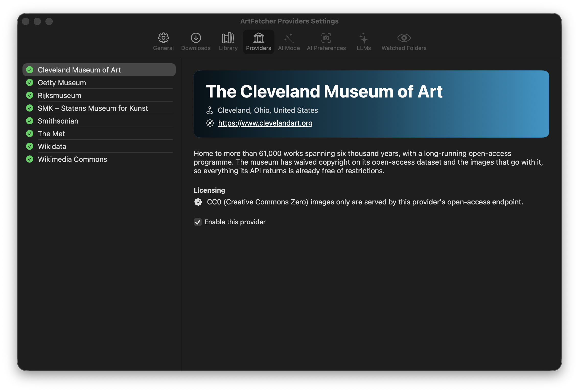Click the map pin location icon
The width and height of the screenshot is (579, 392).
210,110
